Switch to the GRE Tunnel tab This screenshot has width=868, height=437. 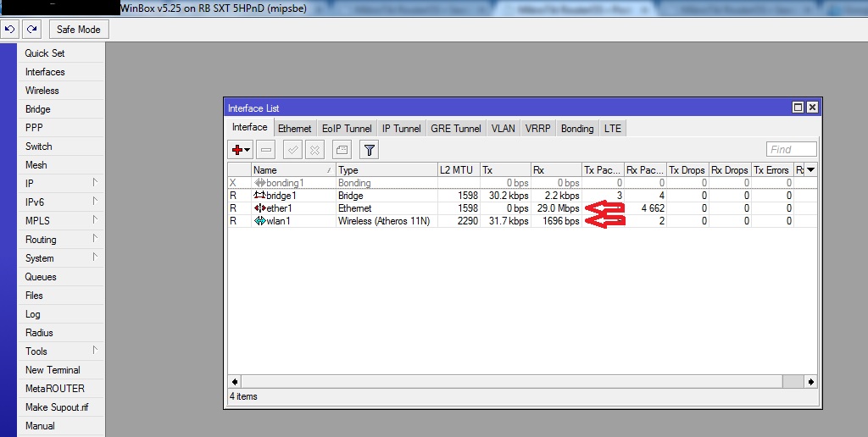click(456, 129)
